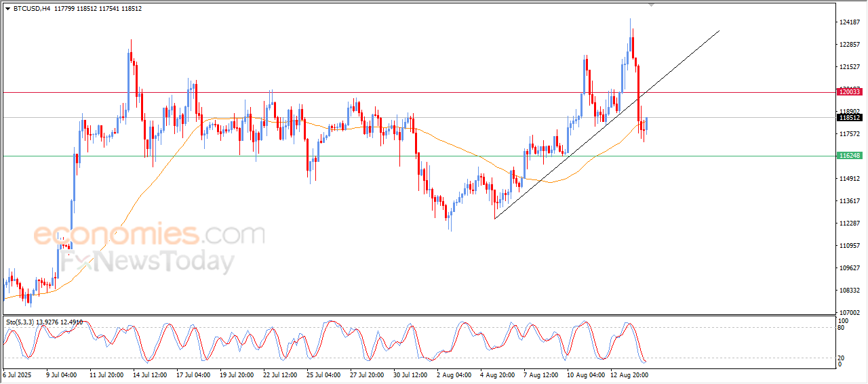The image size is (868, 384).
Task: Click the black 118512 current price label
Action: click(x=850, y=117)
